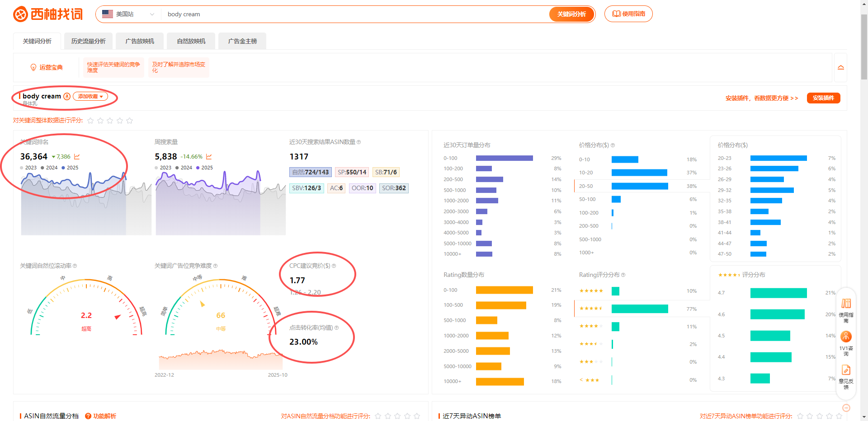
Task: Click help icon next to CPC建议竞价
Action: pos(334,266)
